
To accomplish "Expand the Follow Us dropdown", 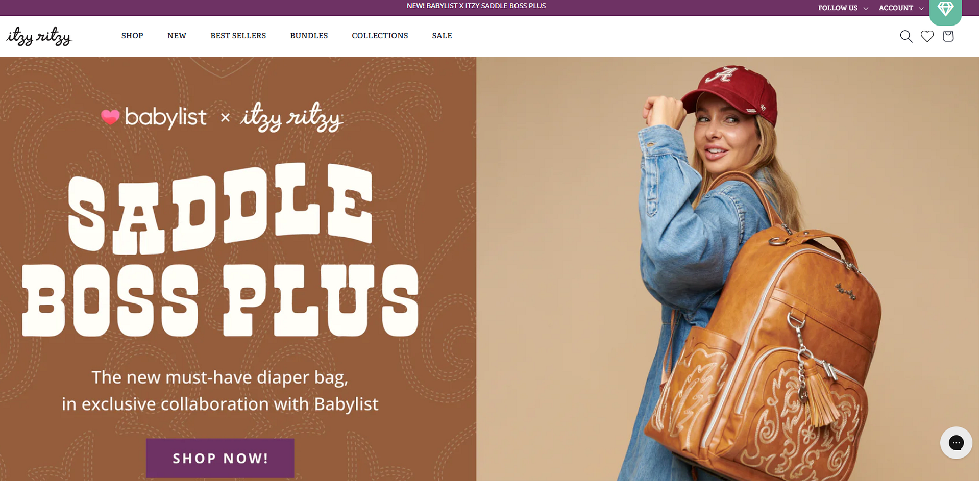I will click(843, 8).
